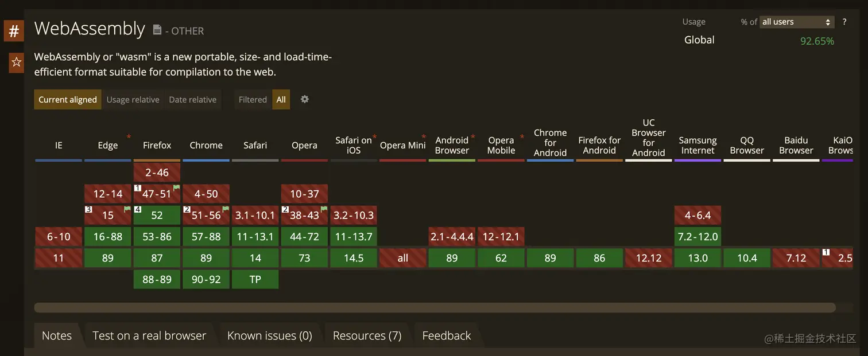Click the Safari on iOS 3.2-10.3 cell
The image size is (868, 356).
(x=354, y=215)
